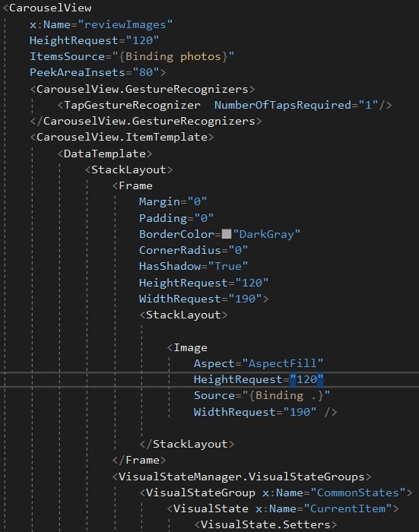The image size is (419, 532).
Task: Click the Margin="0" attribute
Action: 173,202
